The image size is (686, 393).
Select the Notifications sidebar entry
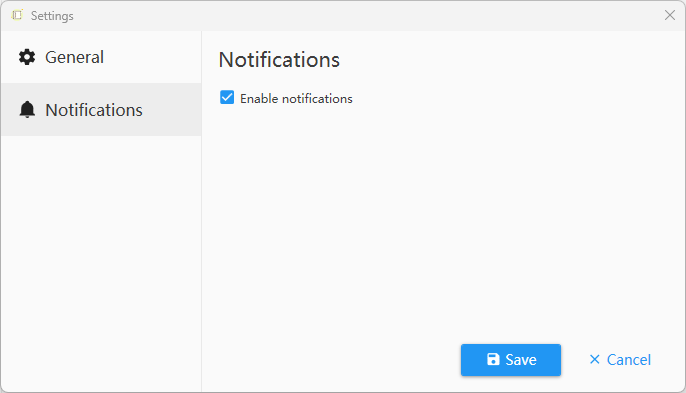pos(101,109)
